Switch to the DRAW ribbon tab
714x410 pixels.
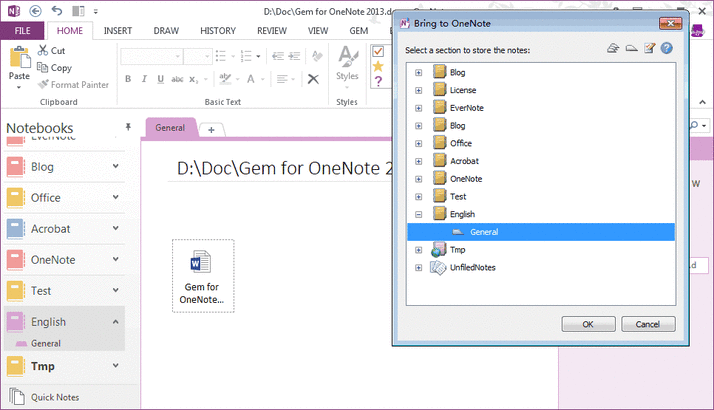(x=166, y=31)
